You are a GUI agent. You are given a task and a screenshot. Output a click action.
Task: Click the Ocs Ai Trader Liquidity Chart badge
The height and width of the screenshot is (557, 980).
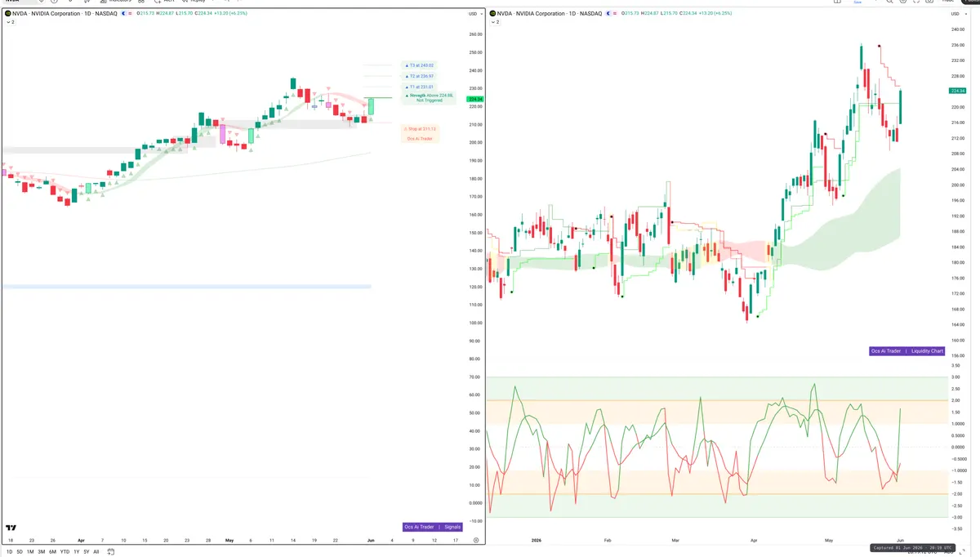point(906,351)
